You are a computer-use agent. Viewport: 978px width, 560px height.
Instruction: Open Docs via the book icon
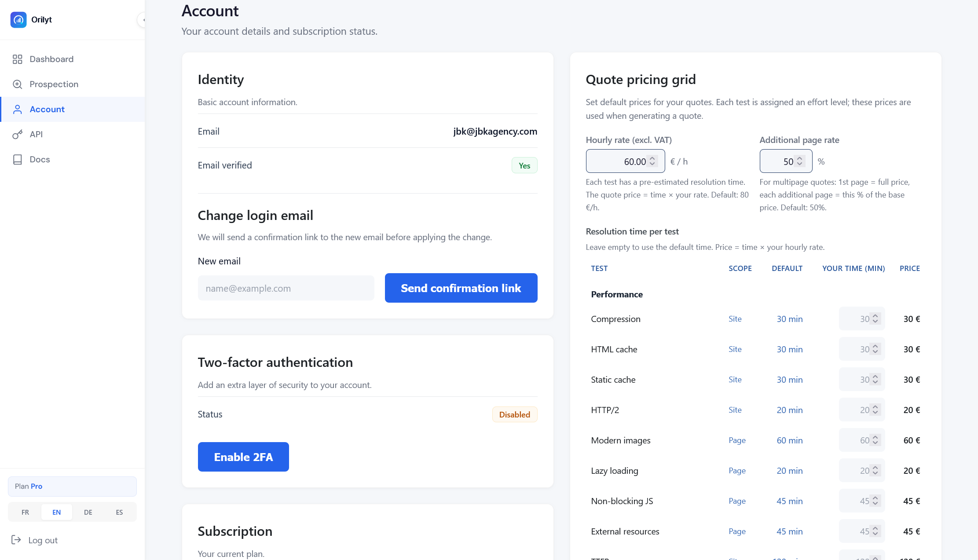point(18,160)
